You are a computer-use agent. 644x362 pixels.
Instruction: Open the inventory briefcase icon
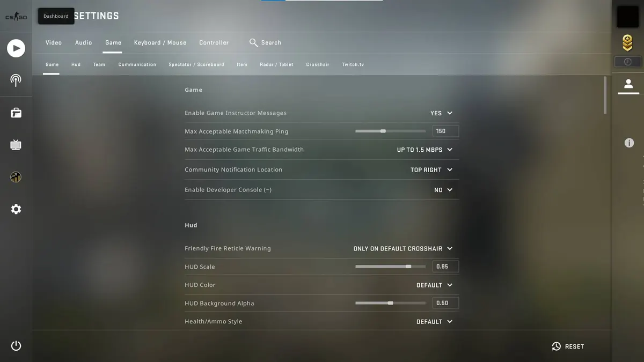click(16, 113)
